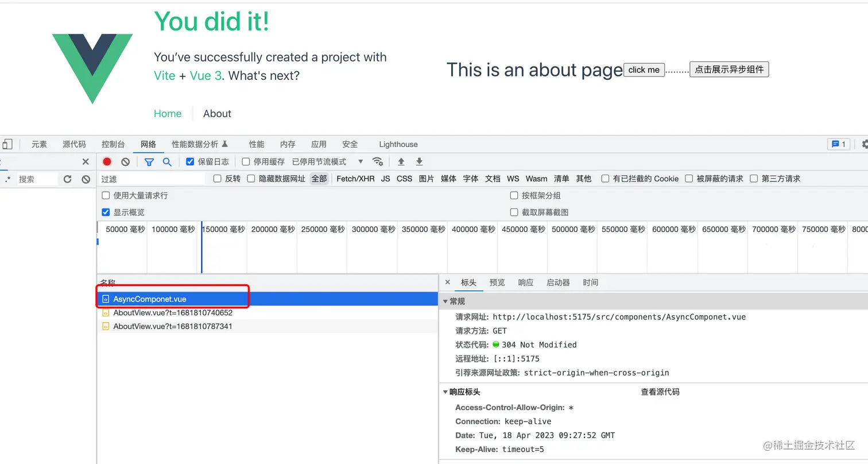This screenshot has height=464, width=868.
Task: Click the import HAR upload arrow icon
Action: tap(401, 162)
